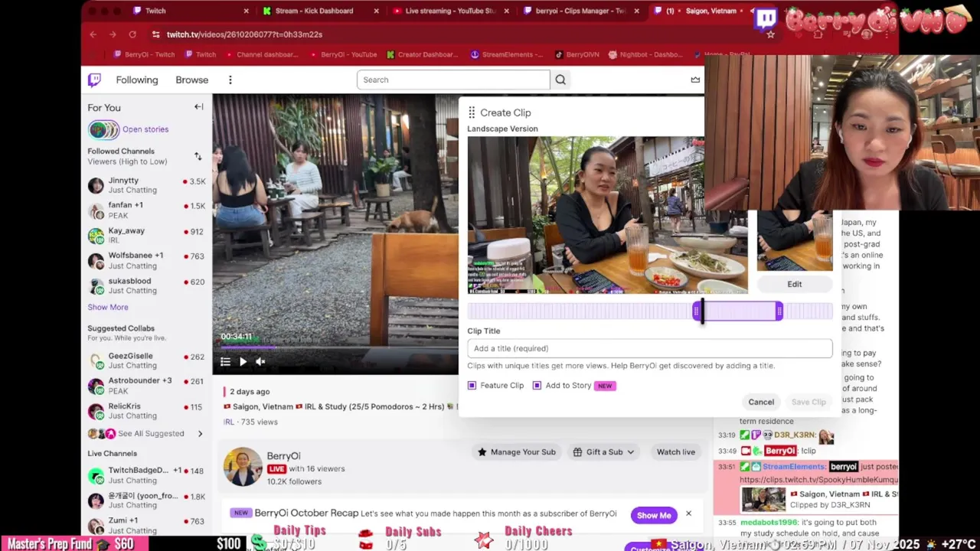Toggle the Feature Clip checkbox
Image resolution: width=980 pixels, height=551 pixels.
[x=472, y=386]
